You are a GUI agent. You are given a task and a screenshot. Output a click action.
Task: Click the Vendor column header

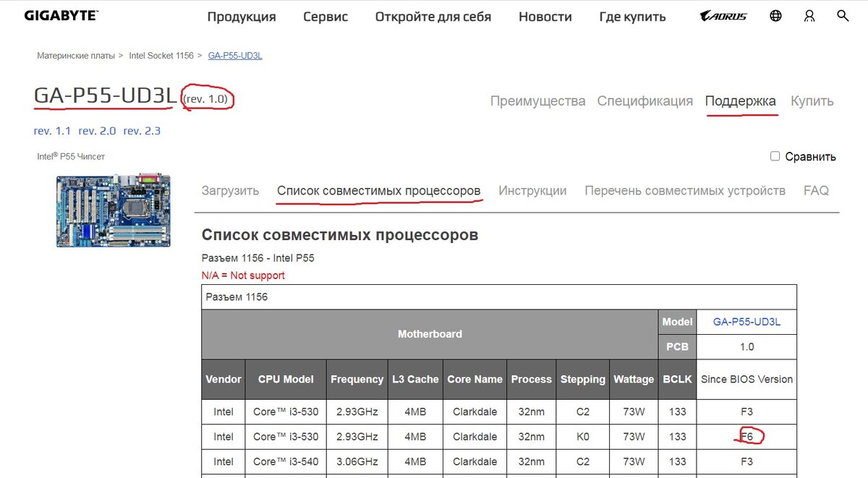tap(224, 379)
